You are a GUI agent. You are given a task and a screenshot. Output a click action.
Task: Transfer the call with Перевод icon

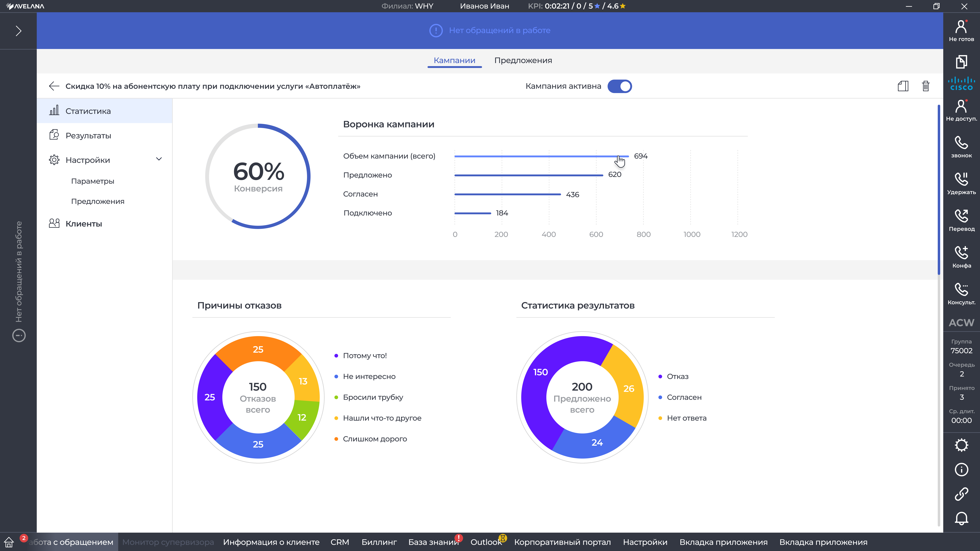coord(961,220)
